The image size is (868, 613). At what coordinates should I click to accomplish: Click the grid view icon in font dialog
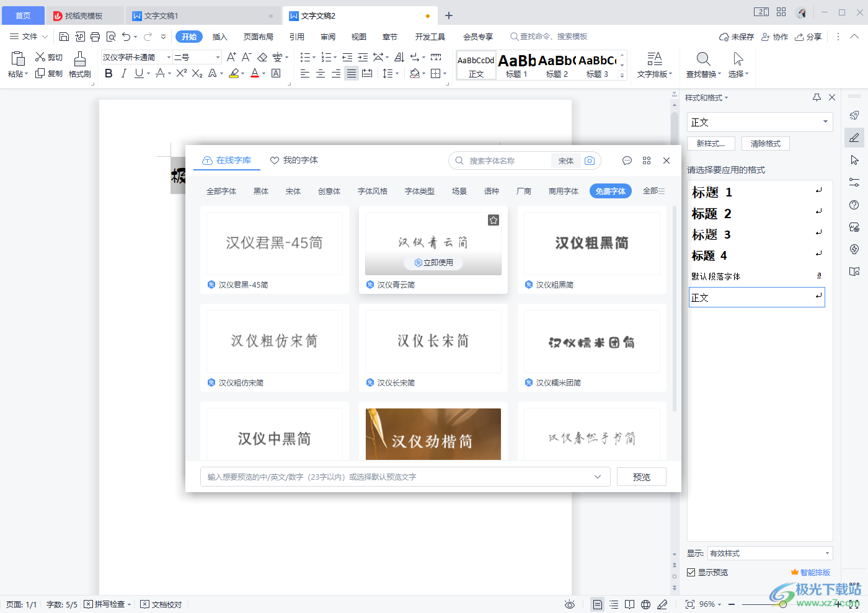pos(647,161)
